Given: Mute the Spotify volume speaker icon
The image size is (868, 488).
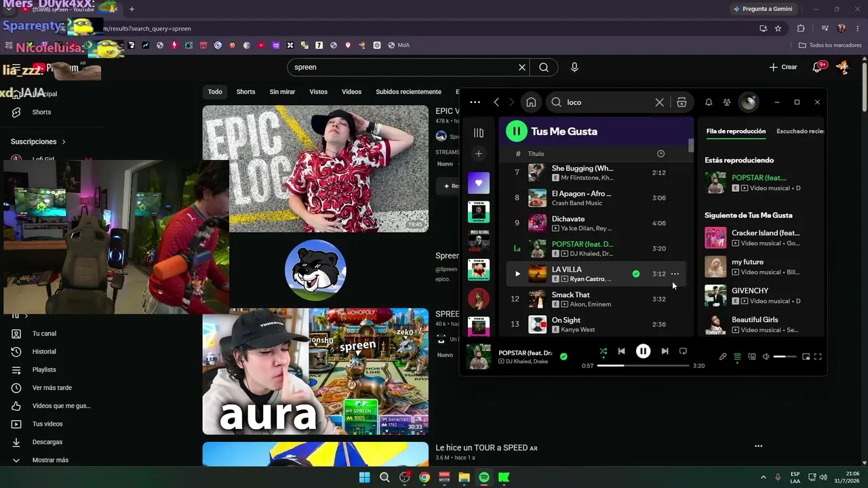Looking at the screenshot, I should (766, 357).
